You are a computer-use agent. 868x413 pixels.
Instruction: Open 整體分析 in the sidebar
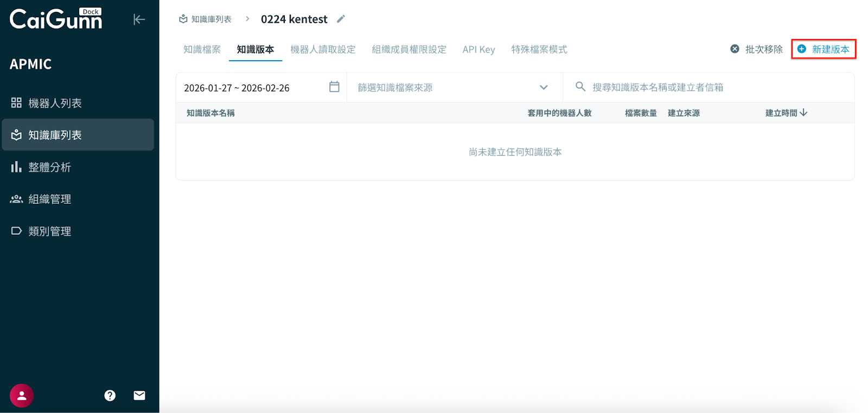[x=49, y=167]
